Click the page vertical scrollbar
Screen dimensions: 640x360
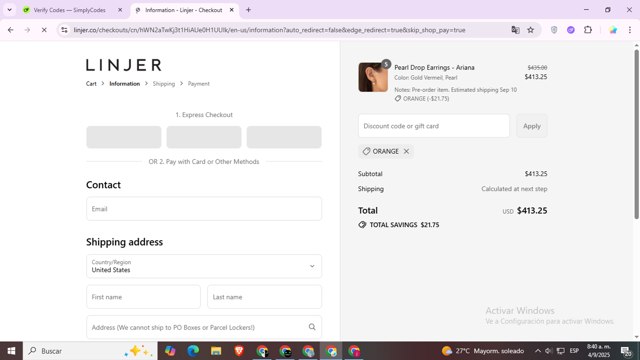636,135
